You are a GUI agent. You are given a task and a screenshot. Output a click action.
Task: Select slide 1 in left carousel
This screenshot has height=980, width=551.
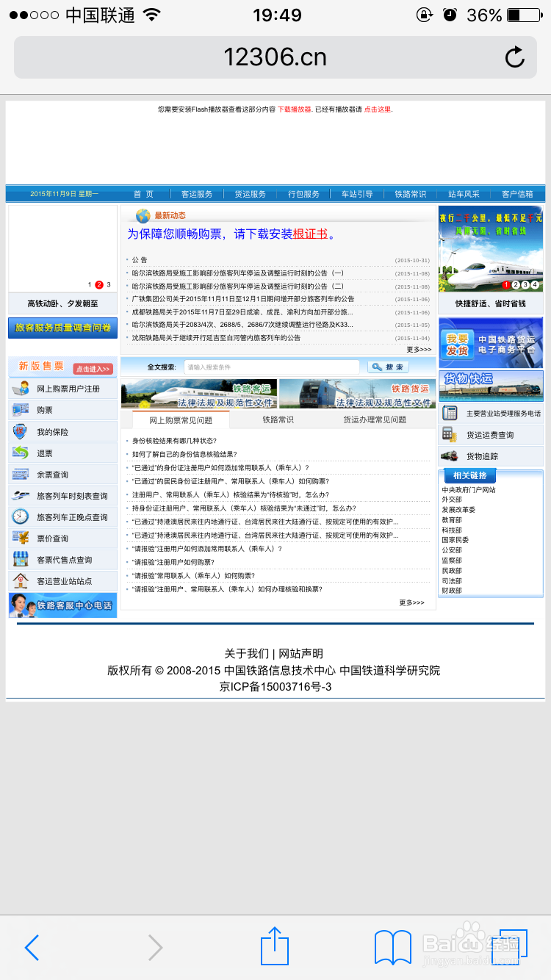tap(90, 284)
